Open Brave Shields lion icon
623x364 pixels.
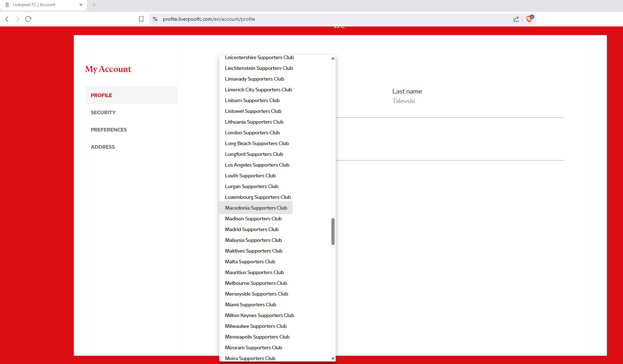pyautogui.click(x=529, y=19)
